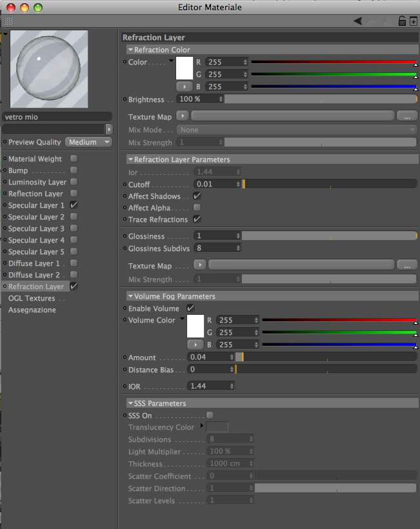Click the volume Amount slider
The width and height of the screenshot is (420, 529).
click(326, 357)
